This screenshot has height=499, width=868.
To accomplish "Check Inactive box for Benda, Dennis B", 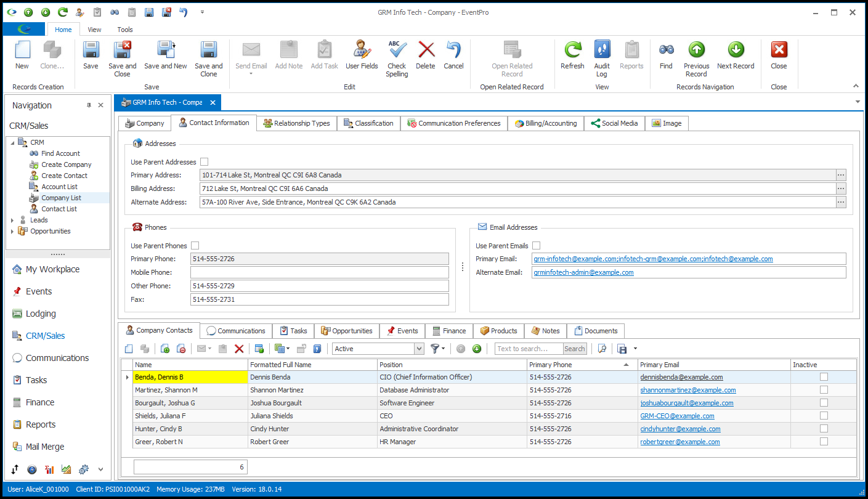I will pos(824,377).
